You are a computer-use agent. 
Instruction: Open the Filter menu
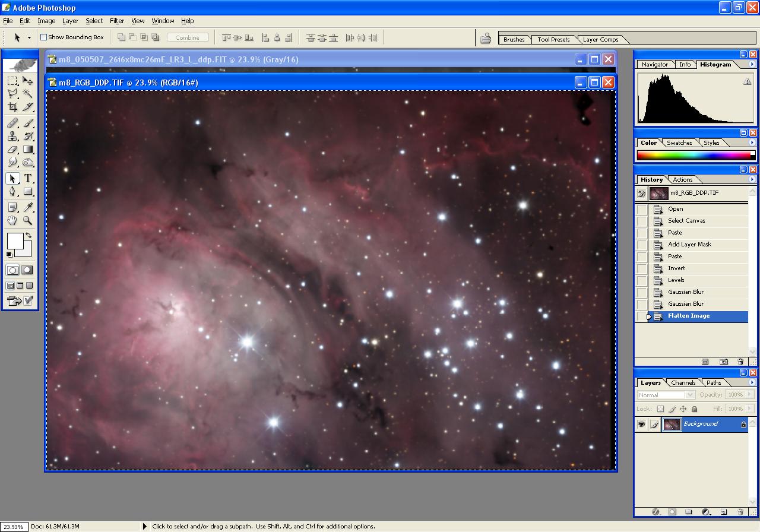pyautogui.click(x=117, y=21)
